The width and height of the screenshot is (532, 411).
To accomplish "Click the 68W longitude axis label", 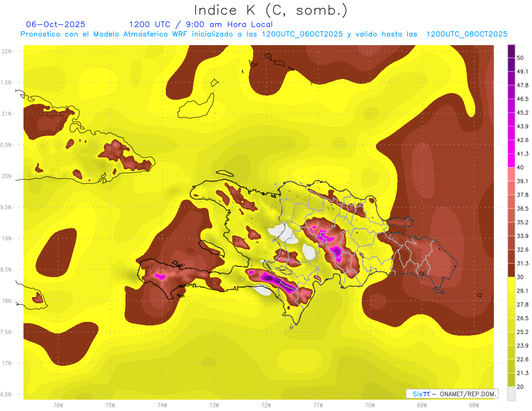I will point(473,405).
